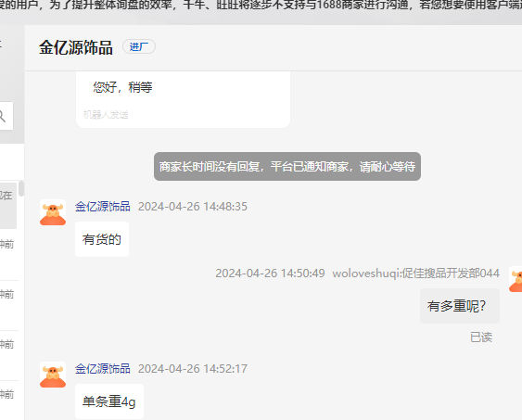This screenshot has height=420, width=522.
Task: Select the 有货的 message bubble
Action: click(x=102, y=239)
